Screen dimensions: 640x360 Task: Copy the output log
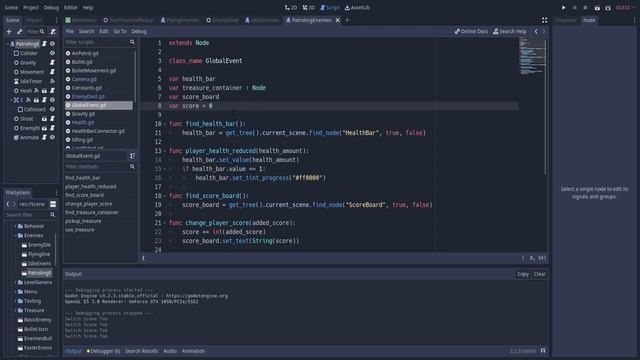coord(523,274)
